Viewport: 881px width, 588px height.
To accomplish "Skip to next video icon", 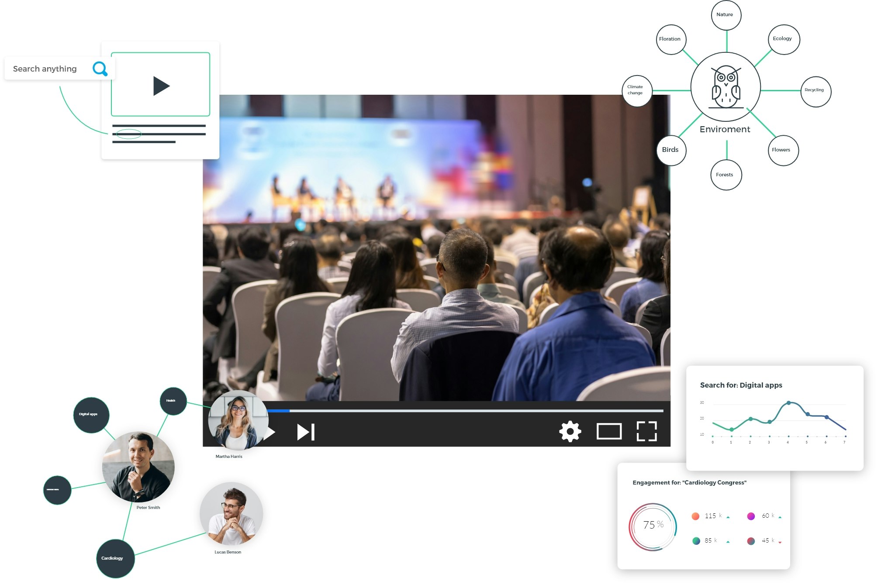I will click(x=306, y=432).
